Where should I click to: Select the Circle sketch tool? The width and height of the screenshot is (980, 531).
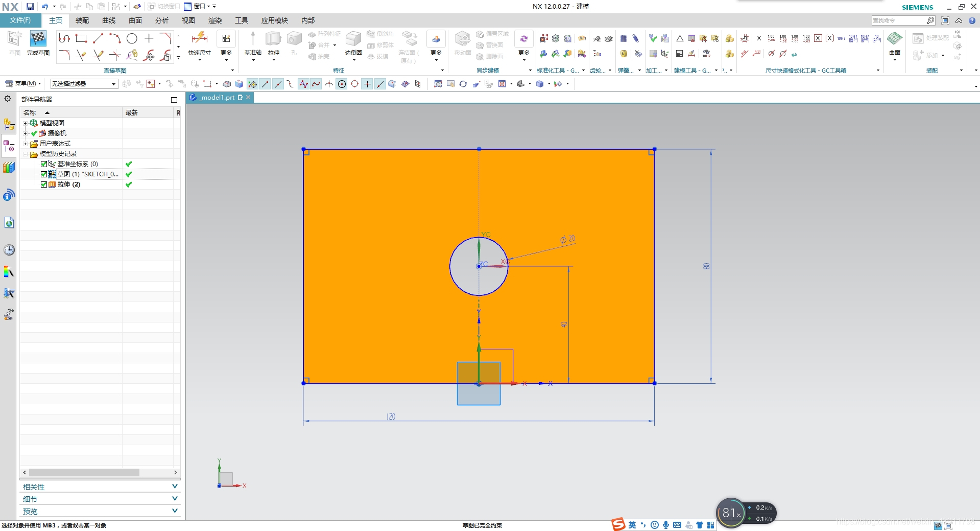[x=132, y=38]
